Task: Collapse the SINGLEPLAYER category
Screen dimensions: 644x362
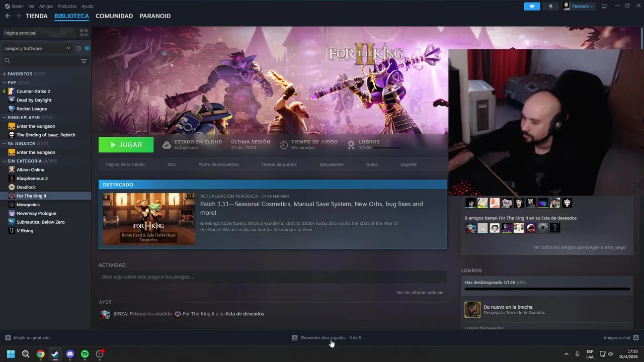Action: (x=4, y=118)
